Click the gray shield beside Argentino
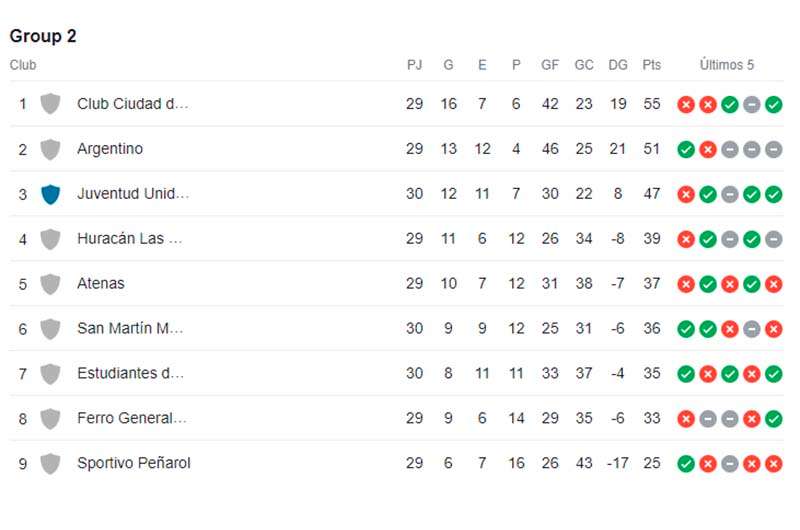This screenshot has height=530, width=800. coord(51,149)
